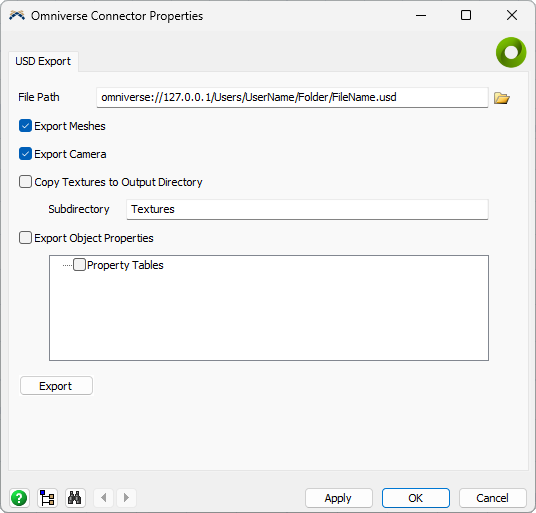Click the green help question mark icon
Viewport: 536px width, 513px height.
[x=19, y=498]
